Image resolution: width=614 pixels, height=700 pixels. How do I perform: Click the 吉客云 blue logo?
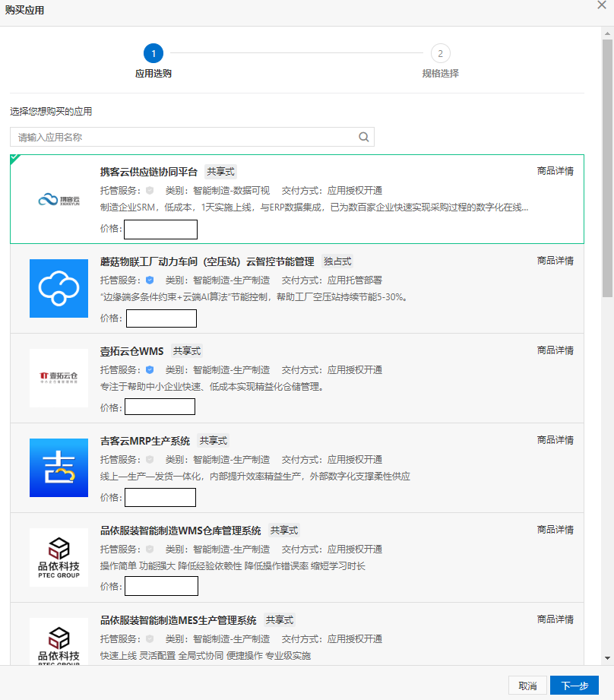[59, 468]
